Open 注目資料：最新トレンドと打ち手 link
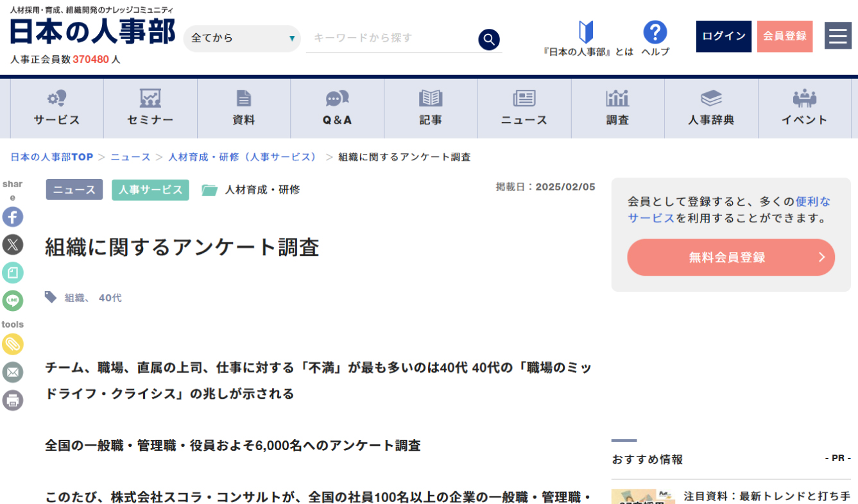The height and width of the screenshot is (504, 858). 767,496
